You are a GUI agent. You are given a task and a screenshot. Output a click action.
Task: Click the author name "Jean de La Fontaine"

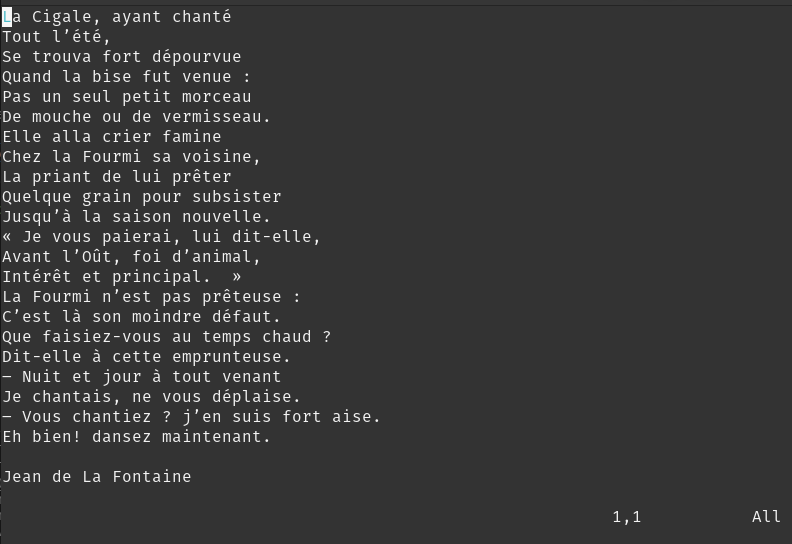point(96,477)
